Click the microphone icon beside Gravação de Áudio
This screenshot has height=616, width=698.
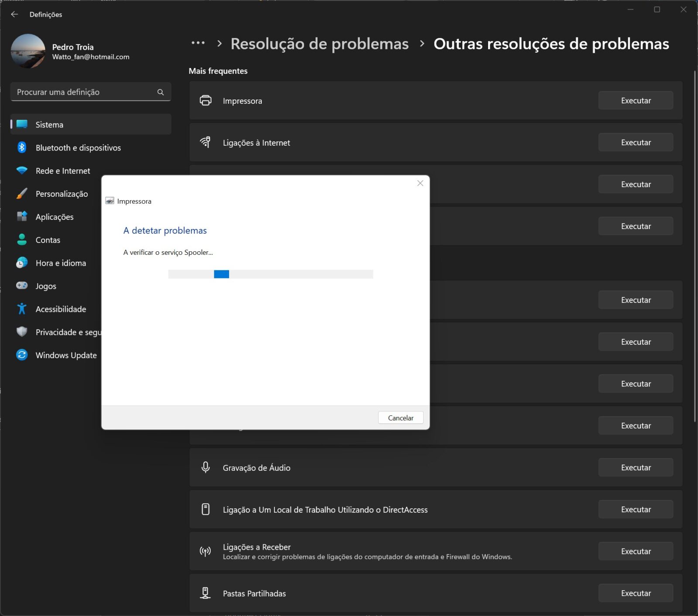(205, 467)
